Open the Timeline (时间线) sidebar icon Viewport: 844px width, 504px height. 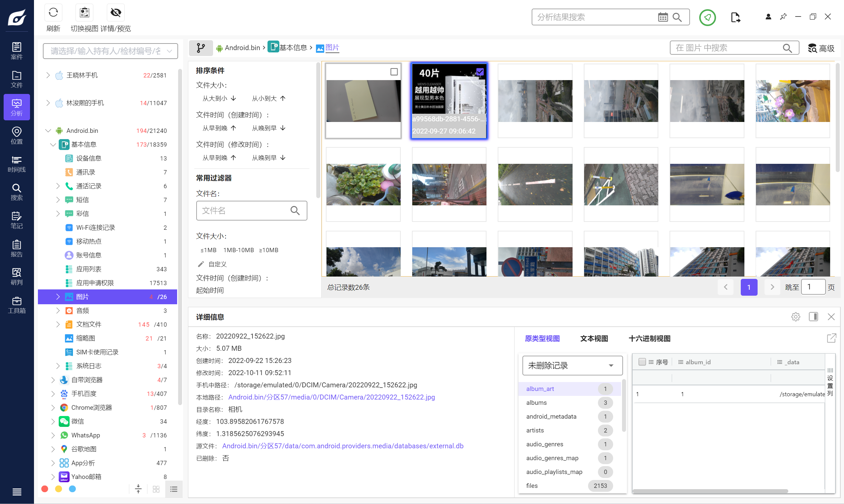[16, 164]
